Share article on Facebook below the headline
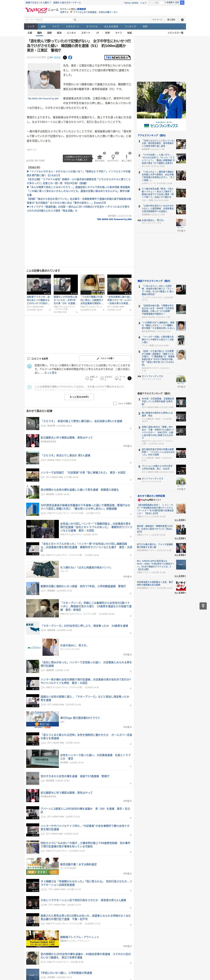210x980 pixels. [70, 57]
